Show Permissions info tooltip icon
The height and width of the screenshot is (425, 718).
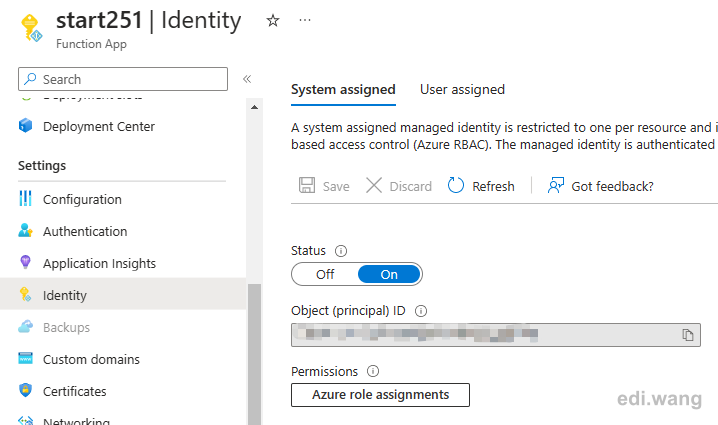point(373,371)
